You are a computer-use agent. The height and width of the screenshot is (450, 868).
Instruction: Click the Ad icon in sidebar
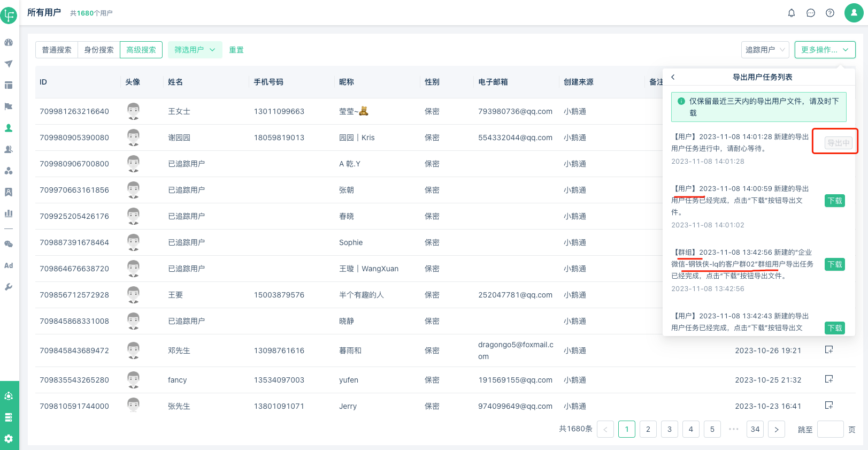[9, 265]
